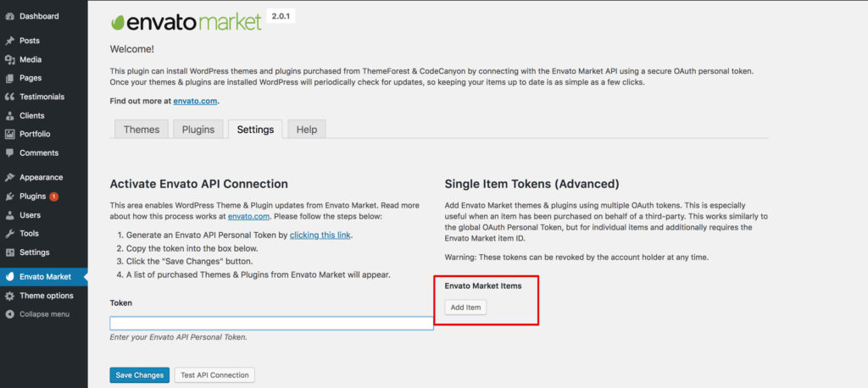Focus the Token input field

coord(271,324)
